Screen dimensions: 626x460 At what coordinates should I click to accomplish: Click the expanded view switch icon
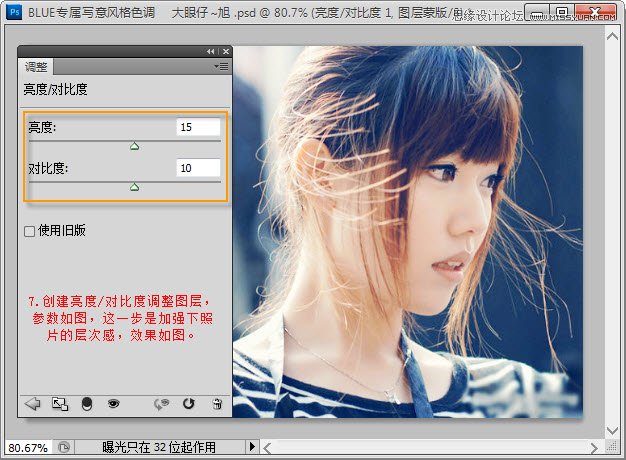(x=59, y=403)
